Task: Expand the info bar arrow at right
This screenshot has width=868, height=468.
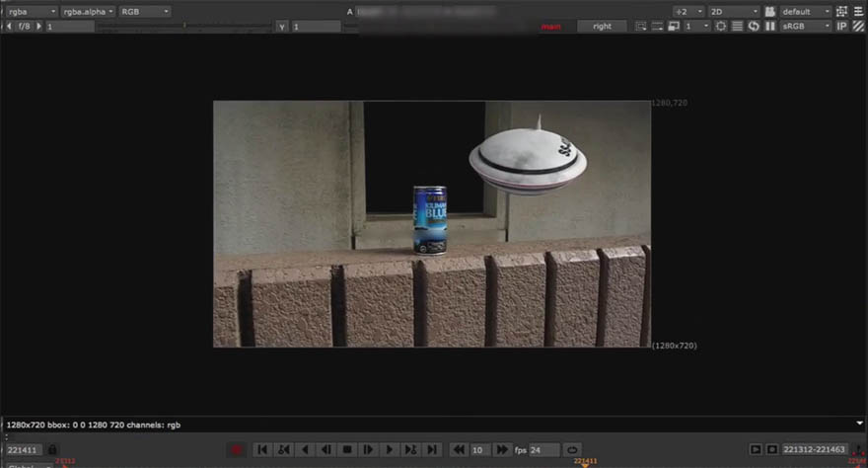Action: 859,424
